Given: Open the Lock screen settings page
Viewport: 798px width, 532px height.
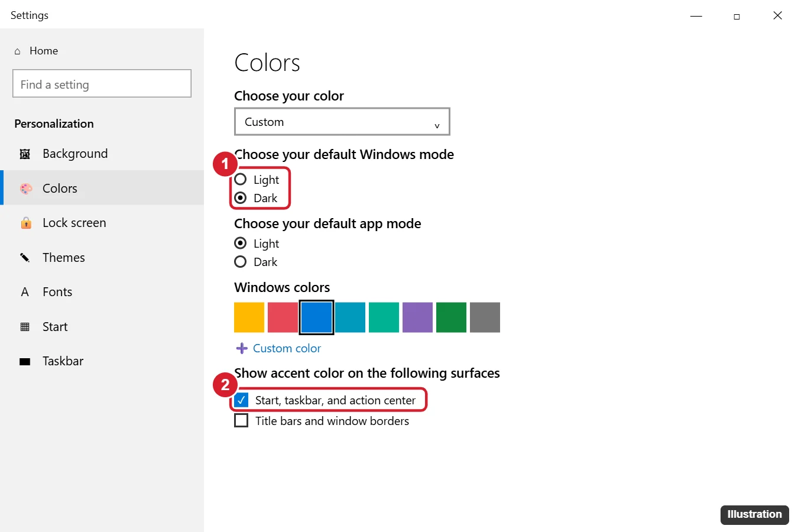Looking at the screenshot, I should (102, 223).
